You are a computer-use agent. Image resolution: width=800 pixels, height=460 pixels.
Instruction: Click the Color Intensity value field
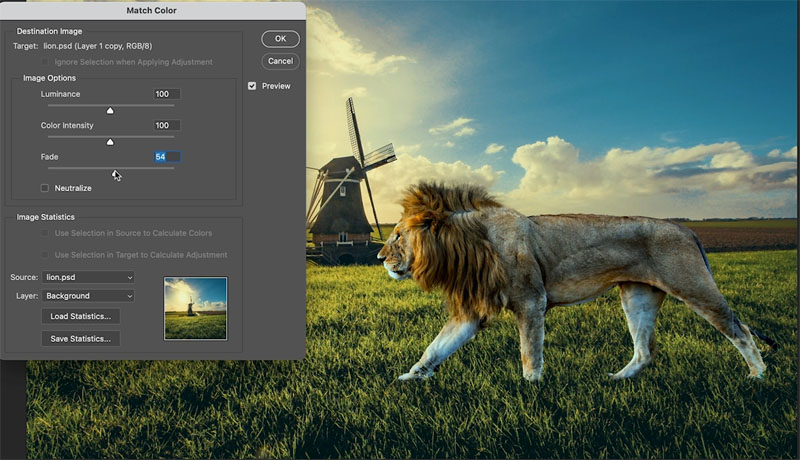coord(167,125)
